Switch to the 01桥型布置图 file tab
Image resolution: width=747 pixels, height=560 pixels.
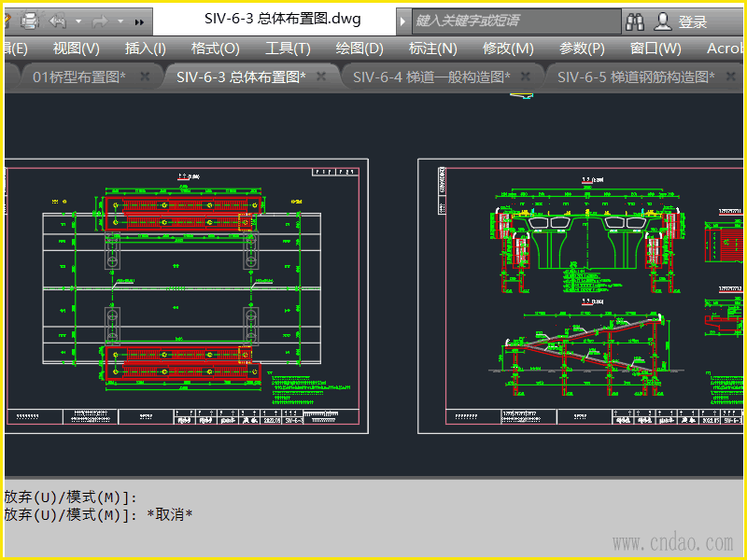pos(79,77)
